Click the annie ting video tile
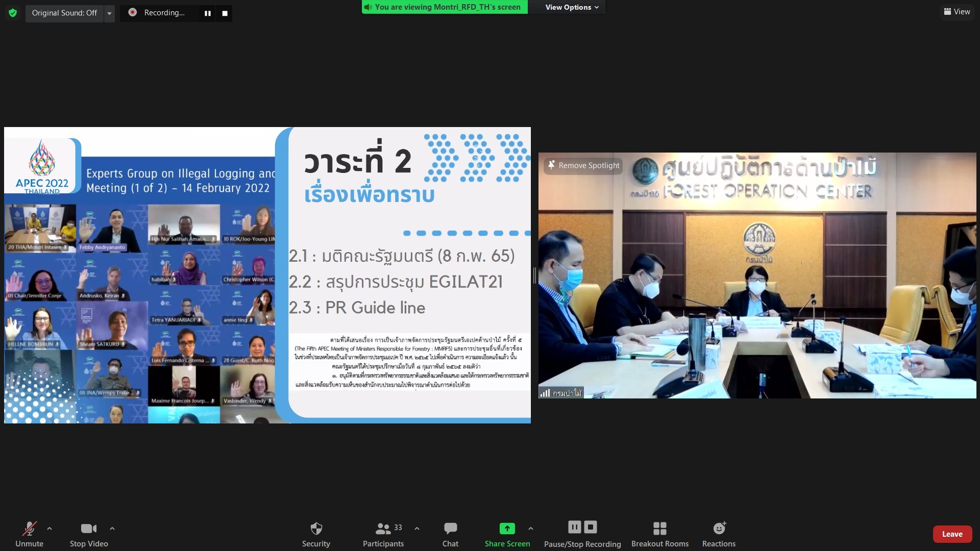 click(248, 306)
